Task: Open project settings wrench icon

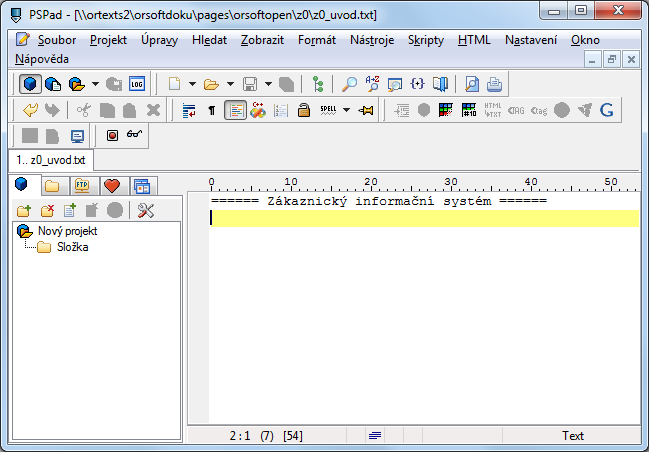Action: tap(145, 210)
